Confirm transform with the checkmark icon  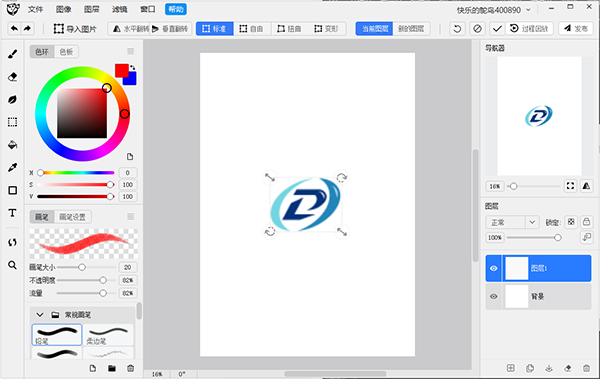click(x=497, y=29)
